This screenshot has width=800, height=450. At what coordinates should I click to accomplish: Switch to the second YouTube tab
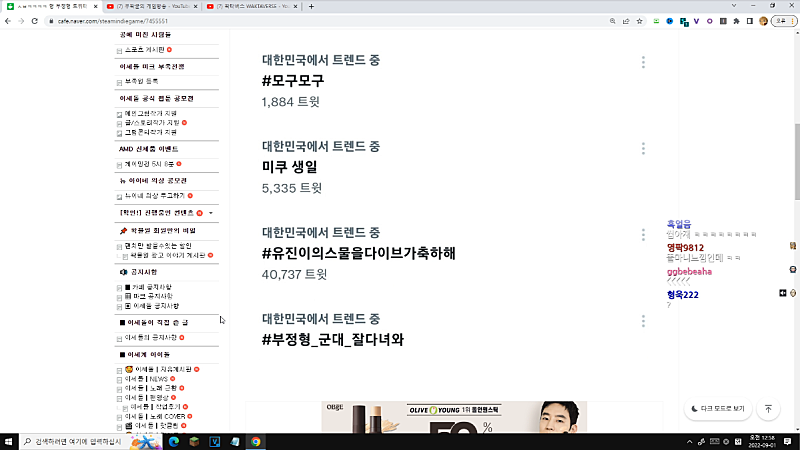[152, 6]
